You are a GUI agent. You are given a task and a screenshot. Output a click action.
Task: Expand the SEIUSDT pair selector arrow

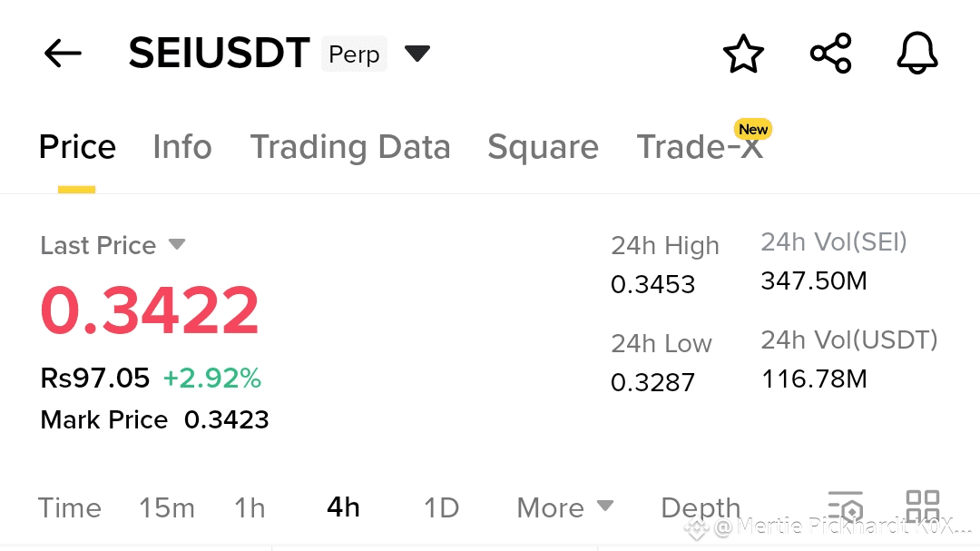coord(416,54)
